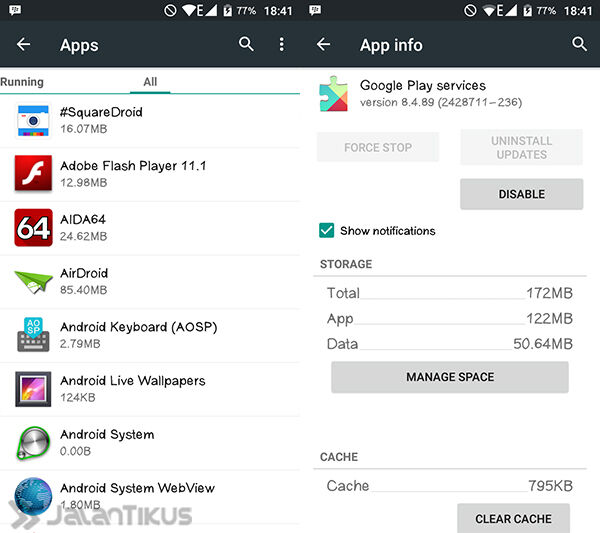600x533 pixels.
Task: Tap the Android System WebView globe icon
Action: tap(33, 496)
